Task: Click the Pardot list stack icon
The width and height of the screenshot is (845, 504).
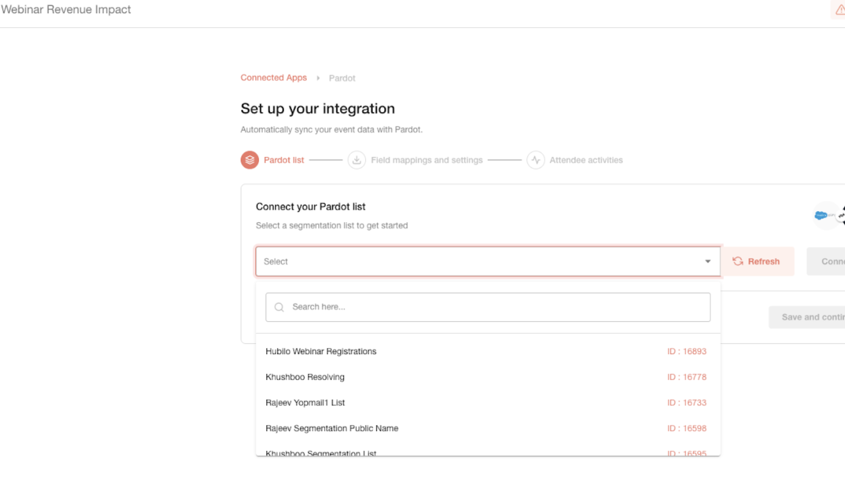Action: pos(249,160)
